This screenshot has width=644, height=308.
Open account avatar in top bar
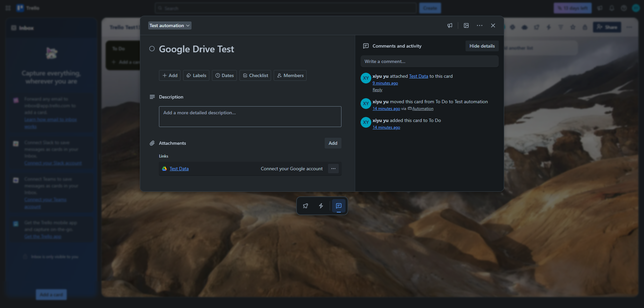[x=636, y=8]
